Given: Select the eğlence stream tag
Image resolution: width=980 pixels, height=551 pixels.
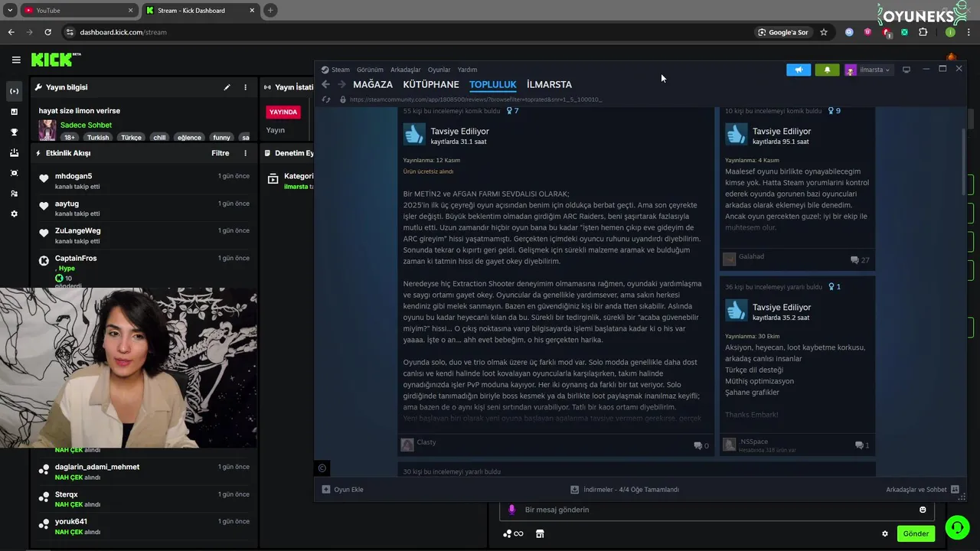Looking at the screenshot, I should point(189,138).
